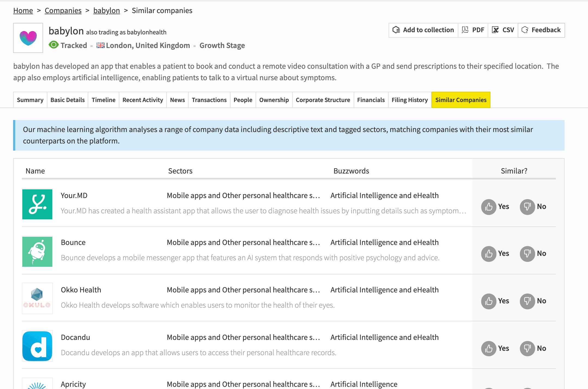Switch to the Transactions tab

point(209,100)
